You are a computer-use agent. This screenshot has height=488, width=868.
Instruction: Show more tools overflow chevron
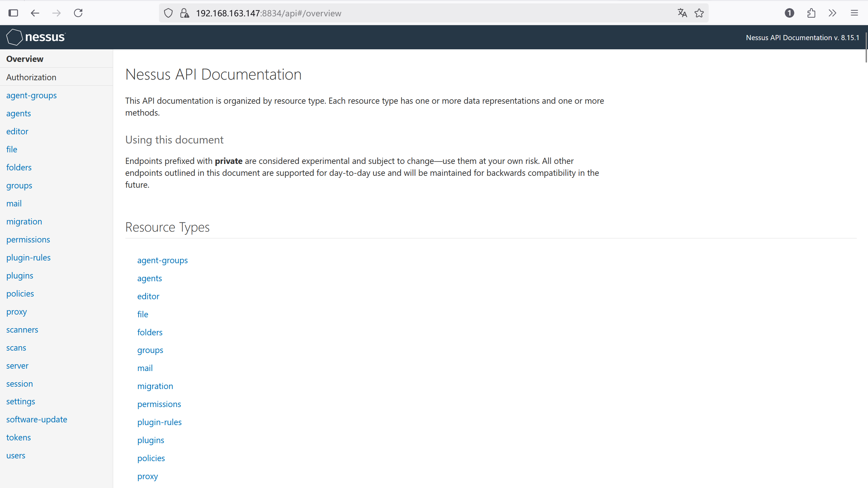[832, 13]
